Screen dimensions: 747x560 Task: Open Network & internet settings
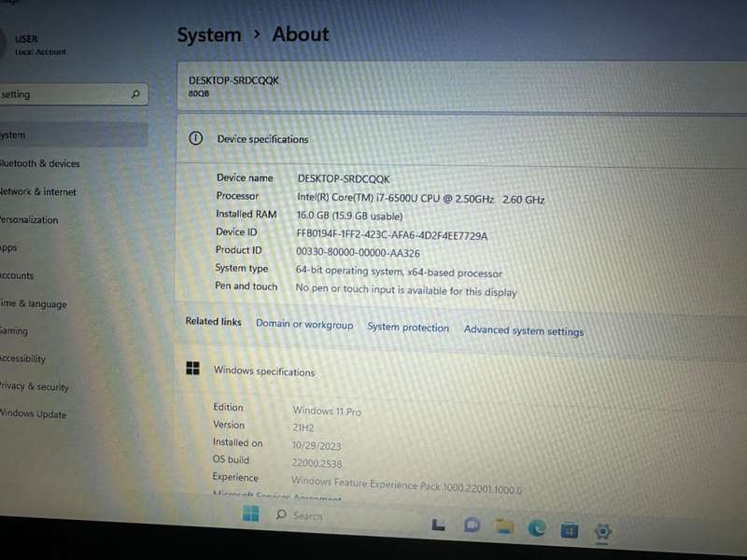click(37, 191)
